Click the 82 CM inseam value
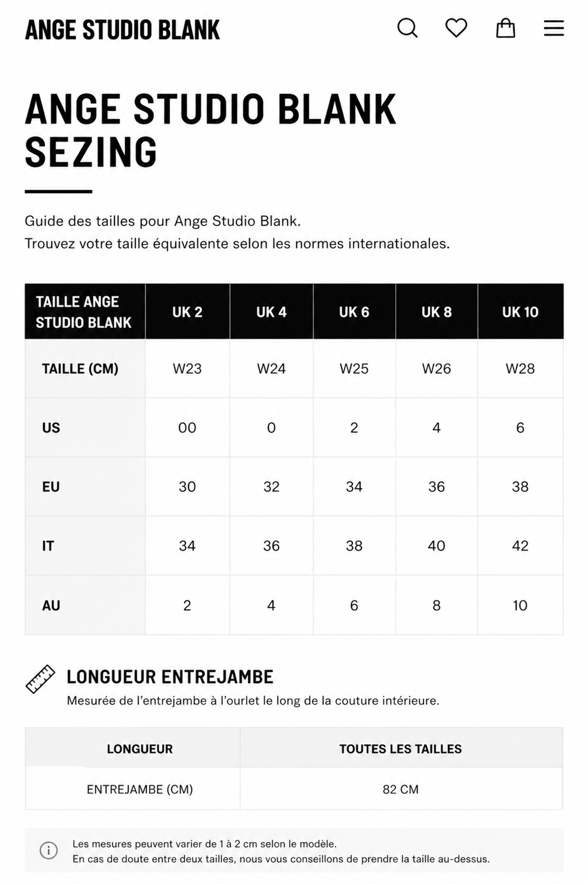The height and width of the screenshot is (884, 588). pyautogui.click(x=401, y=789)
